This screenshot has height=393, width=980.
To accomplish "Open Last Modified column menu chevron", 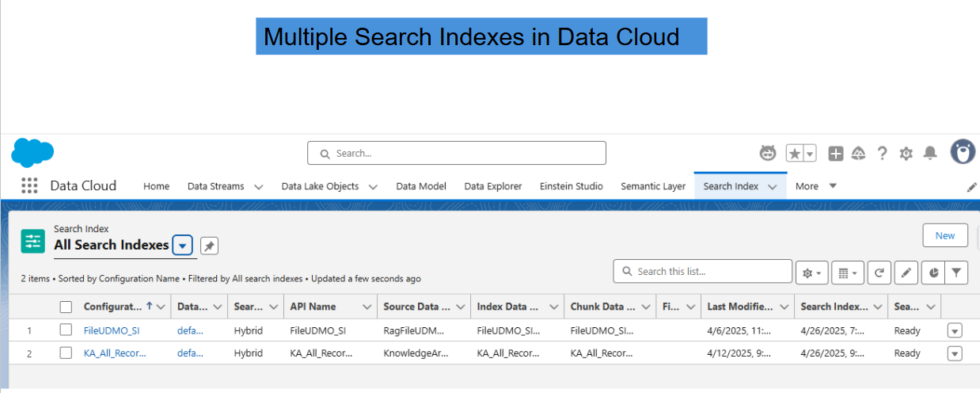I will pos(784,307).
